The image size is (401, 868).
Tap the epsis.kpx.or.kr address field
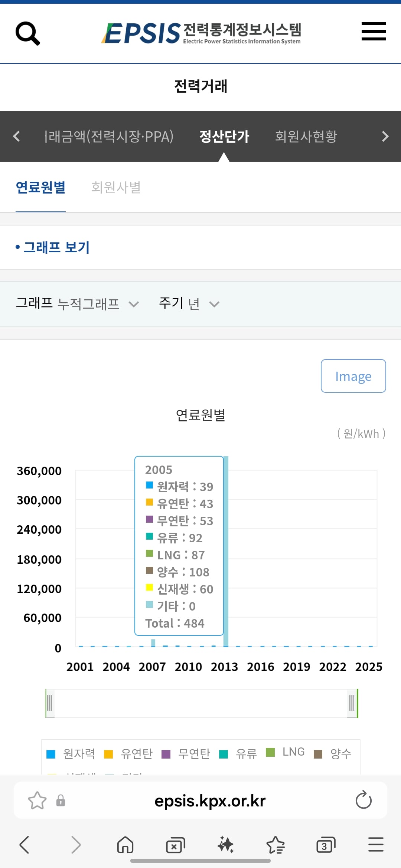pos(210,801)
